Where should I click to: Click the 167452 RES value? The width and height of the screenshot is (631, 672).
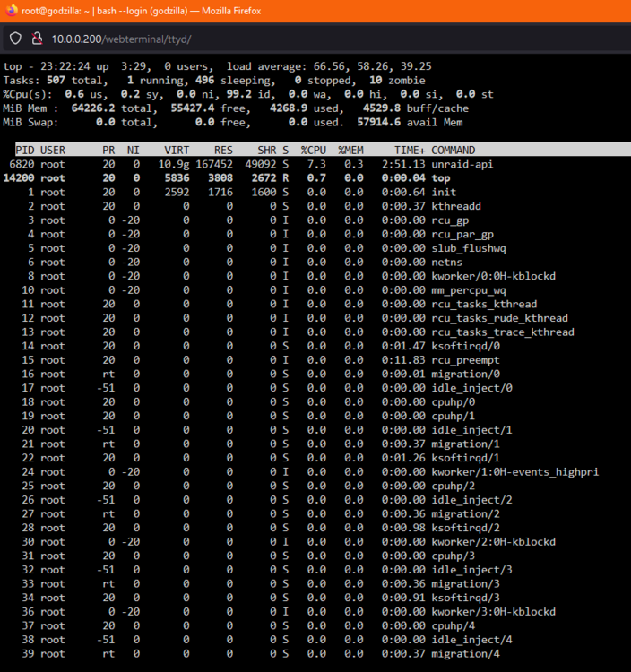click(x=214, y=164)
